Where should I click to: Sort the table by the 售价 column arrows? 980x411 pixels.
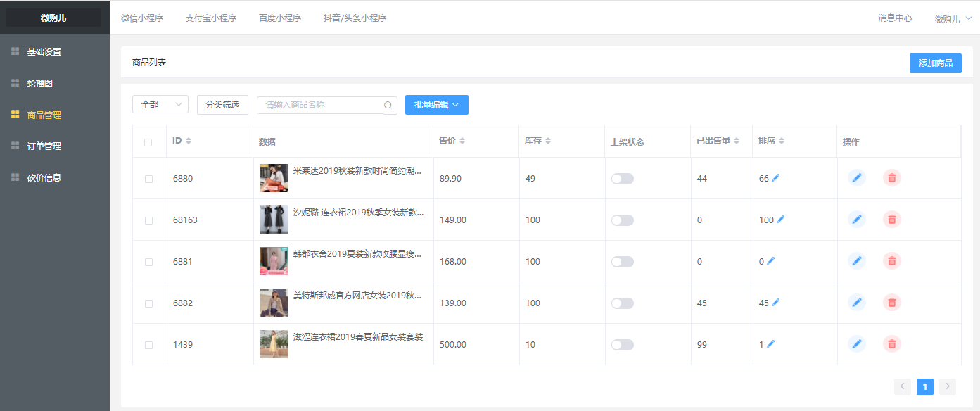(462, 141)
